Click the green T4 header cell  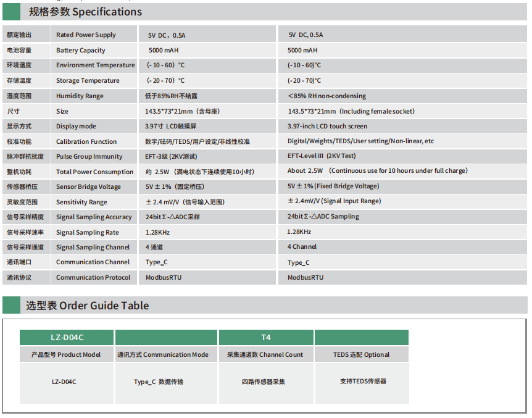[266, 337]
